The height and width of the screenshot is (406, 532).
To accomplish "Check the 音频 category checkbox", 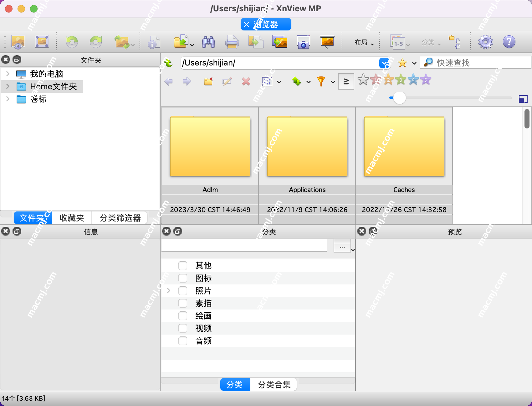I will (x=183, y=341).
